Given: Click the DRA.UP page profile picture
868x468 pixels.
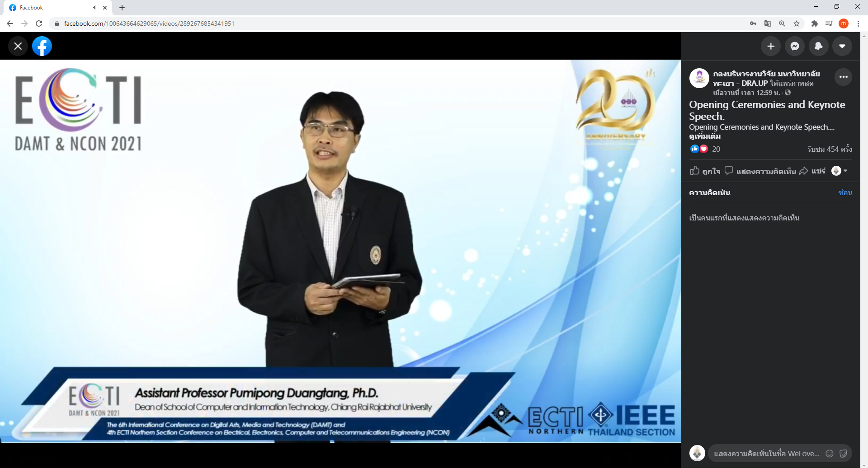Looking at the screenshot, I should point(699,78).
